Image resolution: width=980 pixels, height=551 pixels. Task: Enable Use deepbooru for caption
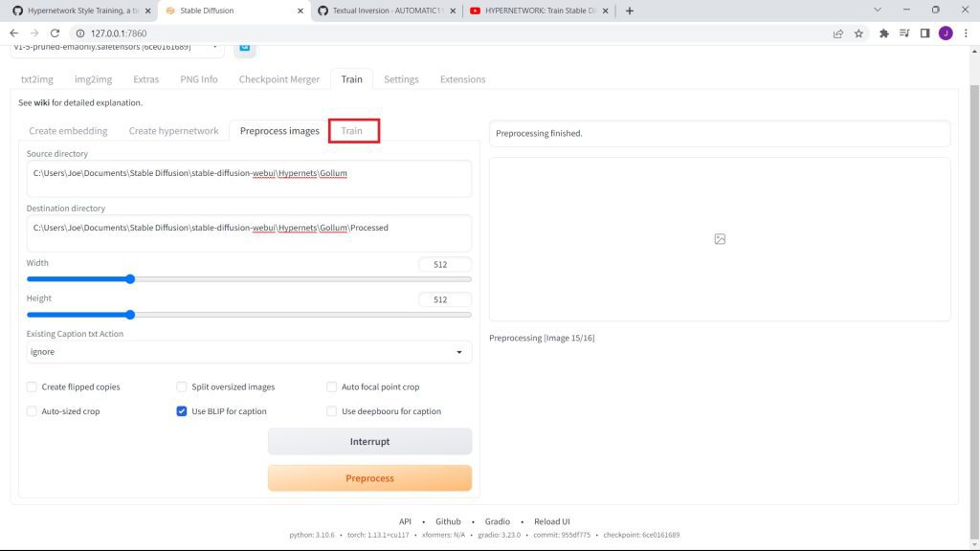pyautogui.click(x=332, y=411)
